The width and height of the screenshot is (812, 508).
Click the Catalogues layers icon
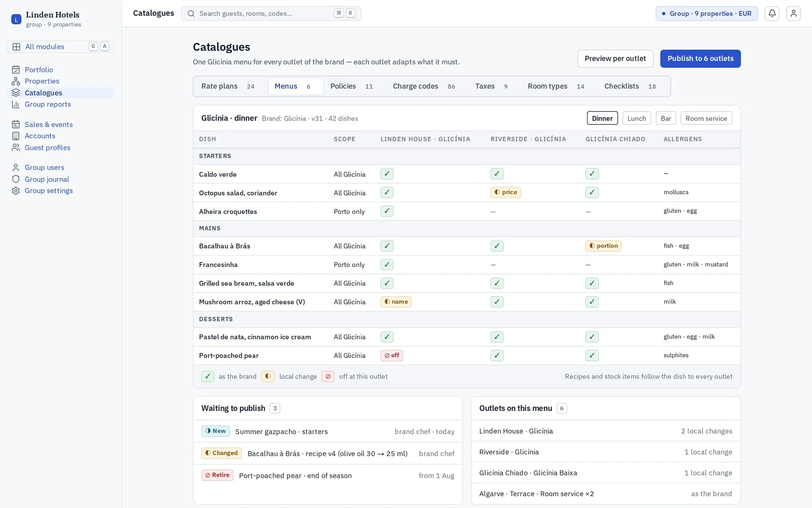[x=16, y=93]
